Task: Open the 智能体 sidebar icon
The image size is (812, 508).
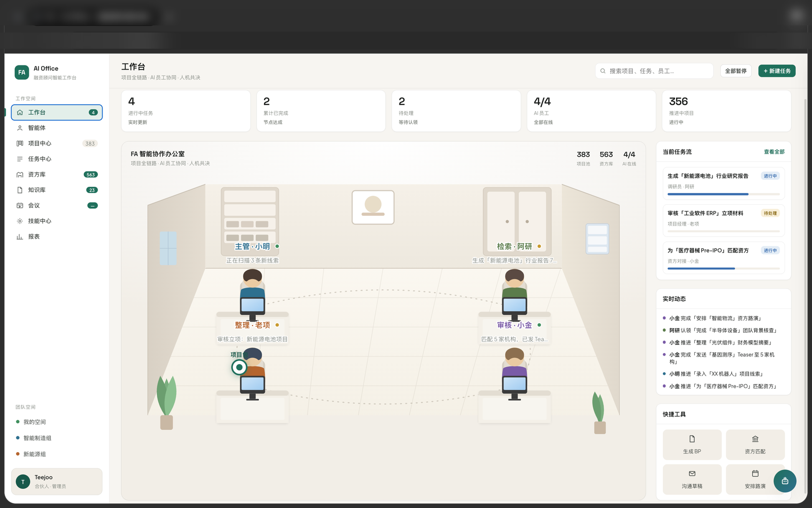Action: (20, 128)
